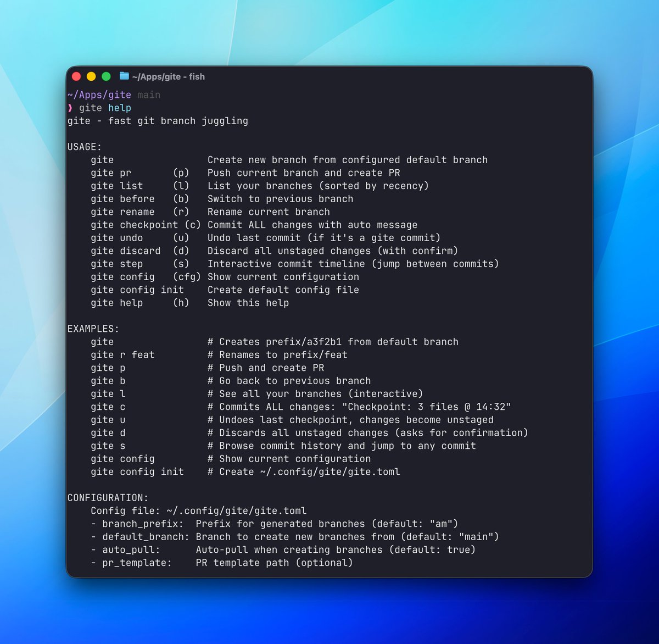Click 'Create new branch from configured default branch'
The width and height of the screenshot is (659, 644).
click(348, 160)
